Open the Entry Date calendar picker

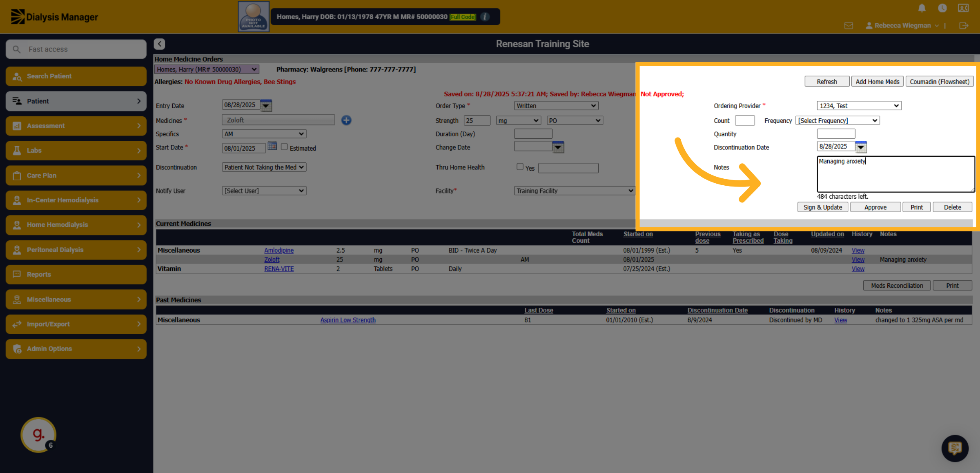pyautogui.click(x=266, y=105)
